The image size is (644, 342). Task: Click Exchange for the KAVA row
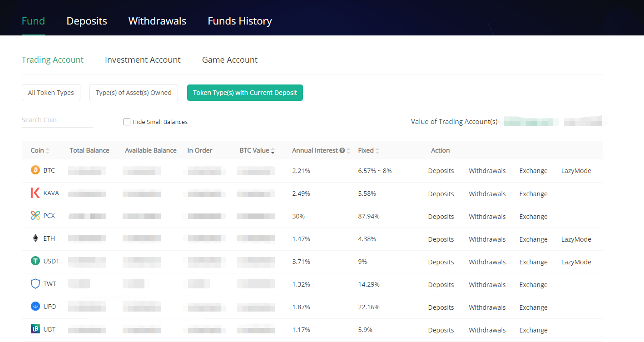click(533, 194)
